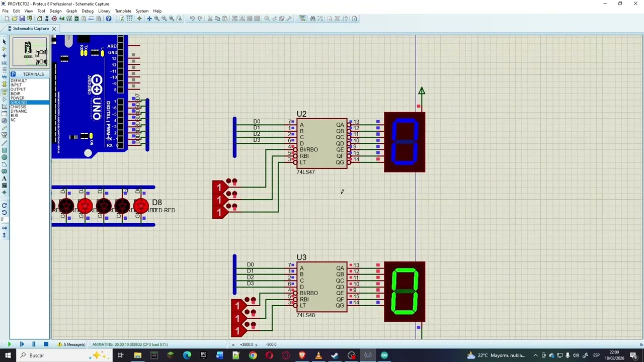The height and width of the screenshot is (362, 644).
Task: Click the Save Project toolbar icon
Action: (22, 19)
